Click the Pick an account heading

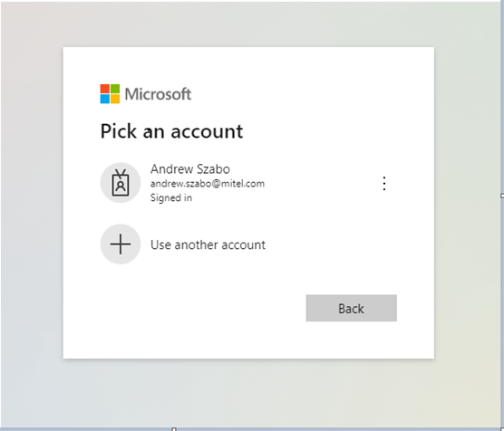click(171, 131)
